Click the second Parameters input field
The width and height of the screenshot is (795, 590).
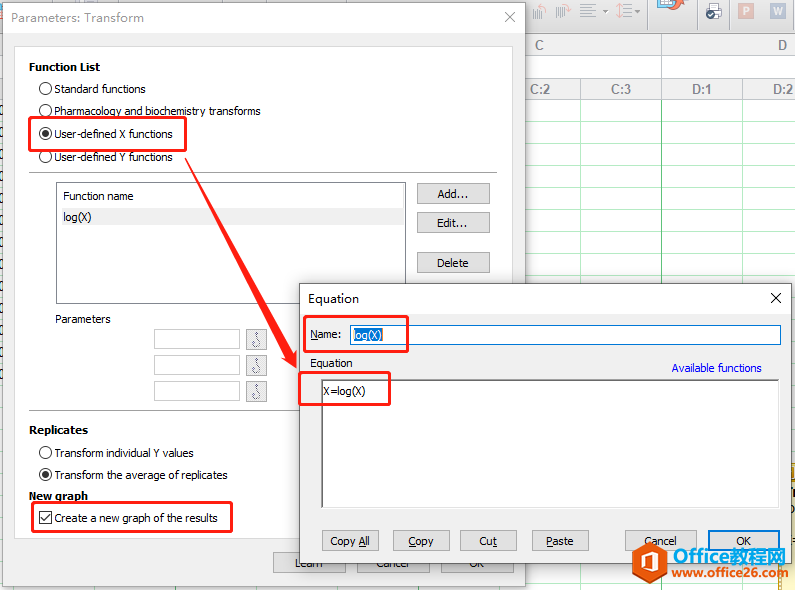(197, 365)
